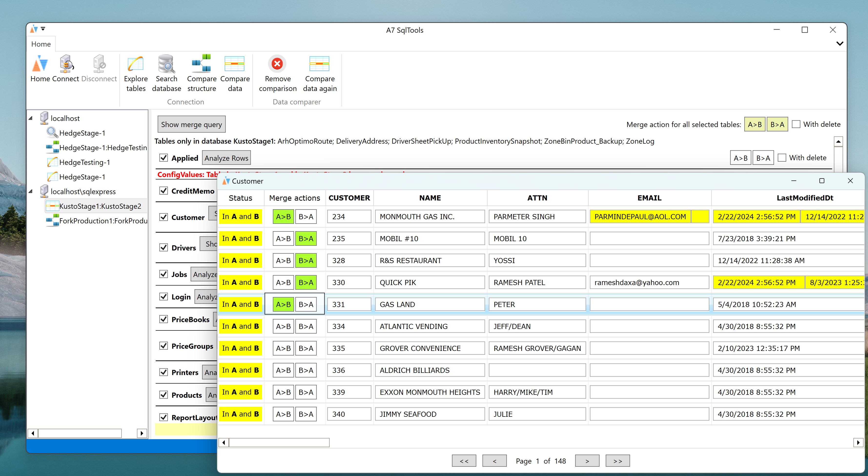Uncheck the Customer table checkbox
Screen dimensions: 868x476
point(164,217)
